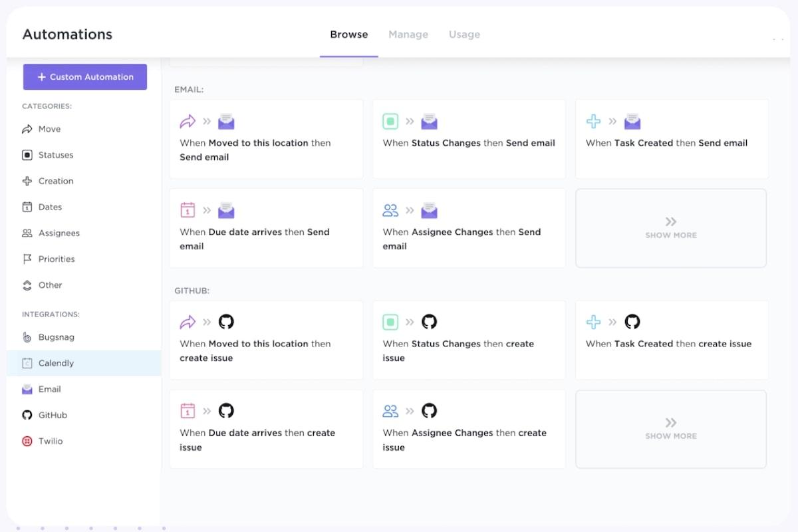Open the Usage tab
798x532 pixels.
point(464,35)
